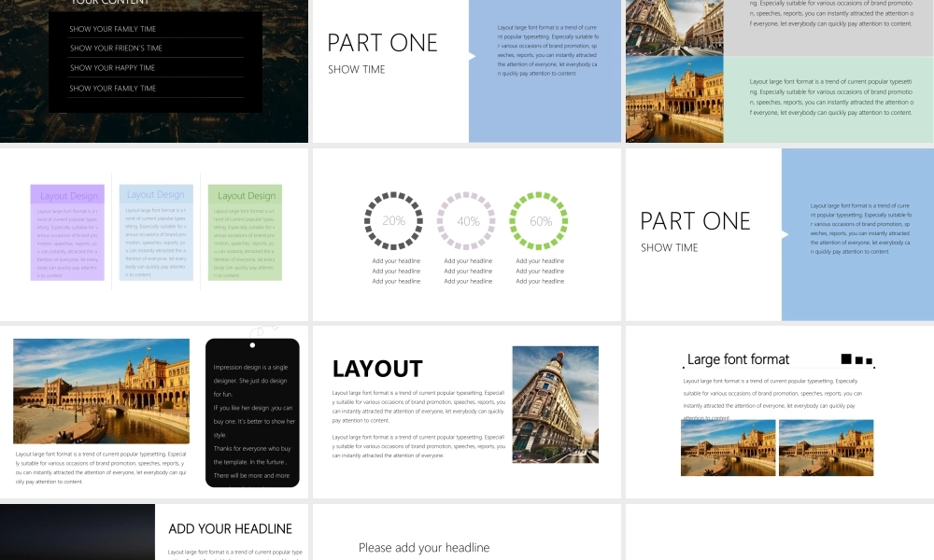Viewport: 934px width, 560px height.
Task: Click the bold LAYOUT heading
Action: click(377, 369)
